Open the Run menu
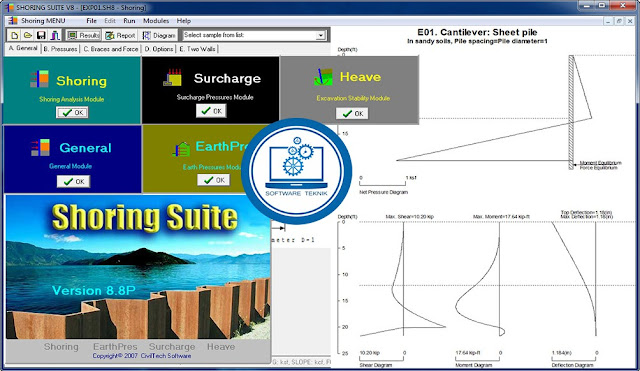The image size is (640, 371). tap(129, 21)
